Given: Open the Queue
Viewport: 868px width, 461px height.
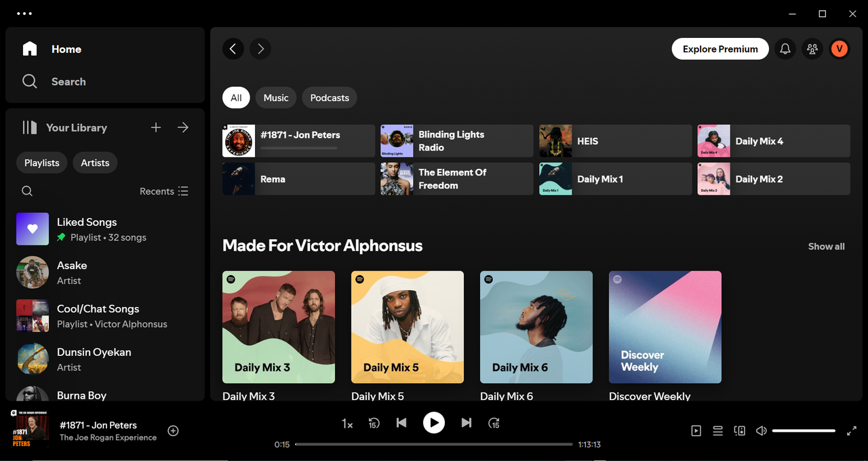Looking at the screenshot, I should [x=717, y=430].
